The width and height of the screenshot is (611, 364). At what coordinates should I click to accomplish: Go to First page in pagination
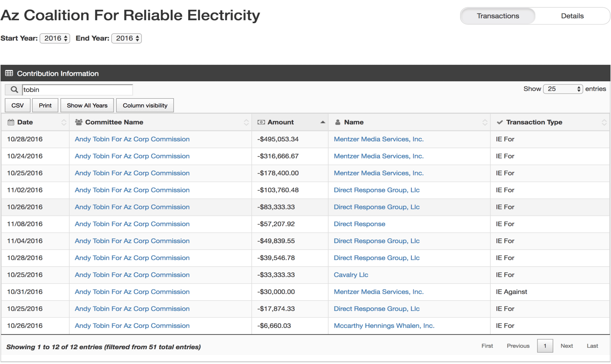(487, 346)
